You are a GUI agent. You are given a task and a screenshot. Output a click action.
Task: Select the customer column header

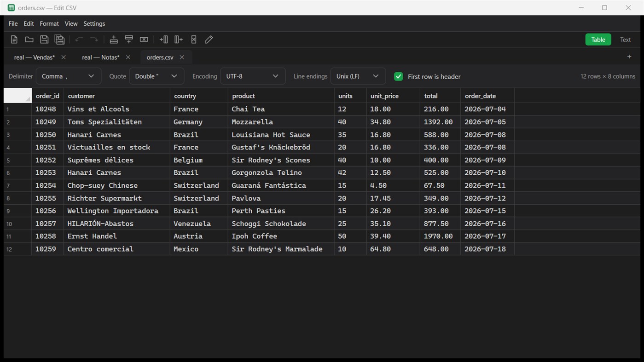point(117,96)
